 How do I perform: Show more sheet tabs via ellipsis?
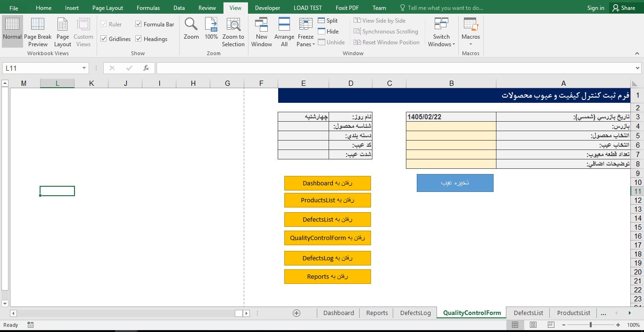tap(603, 313)
